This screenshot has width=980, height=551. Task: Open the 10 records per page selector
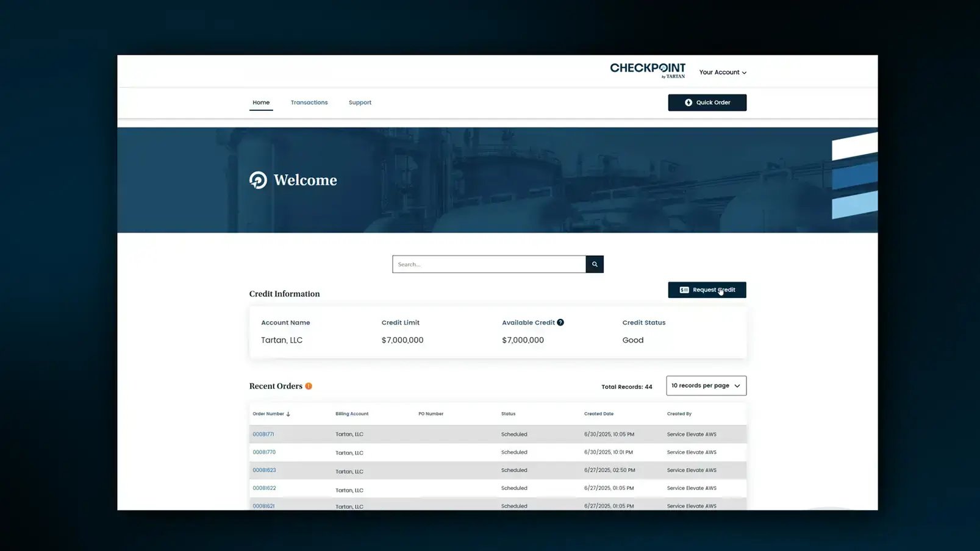(706, 385)
